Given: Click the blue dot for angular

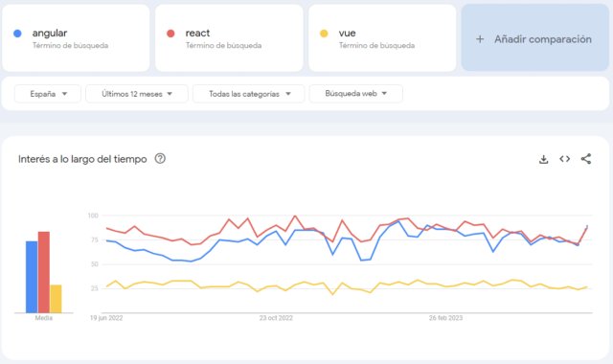Looking at the screenshot, I should [x=17, y=34].
